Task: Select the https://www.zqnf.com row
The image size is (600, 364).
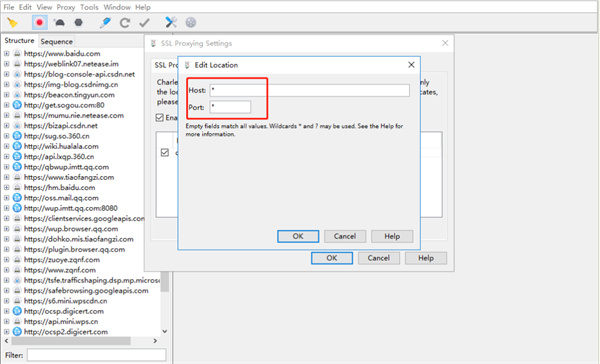Action: (x=60, y=270)
